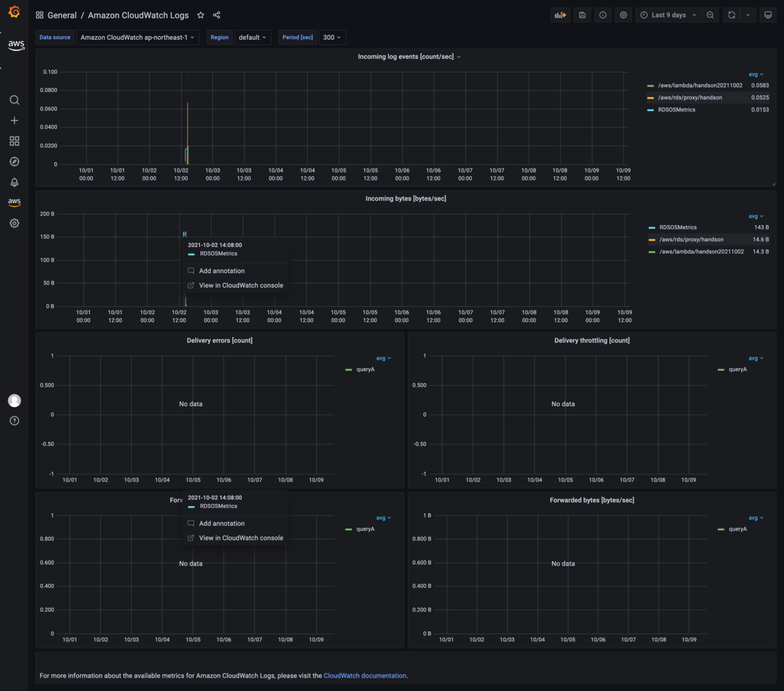Viewport: 784px width, 691px height.
Task: Choose View in CloudWatch console in Incoming bytes popup
Action: coord(235,285)
